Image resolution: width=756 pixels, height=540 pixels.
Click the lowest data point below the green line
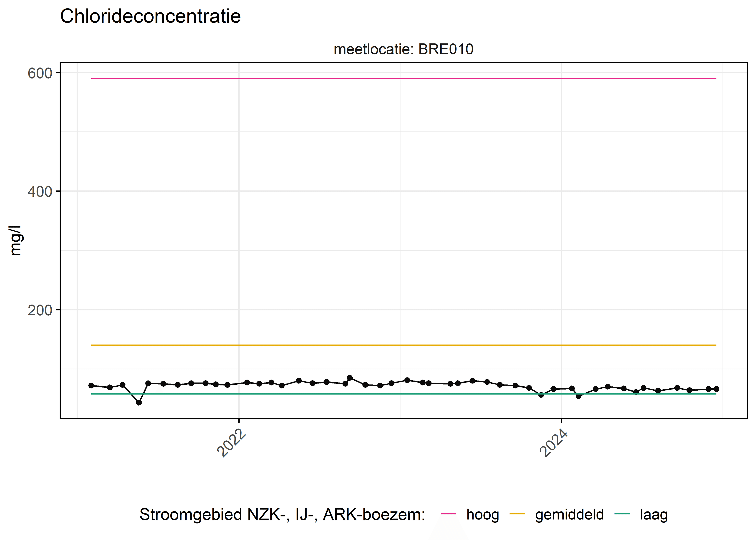139,403
